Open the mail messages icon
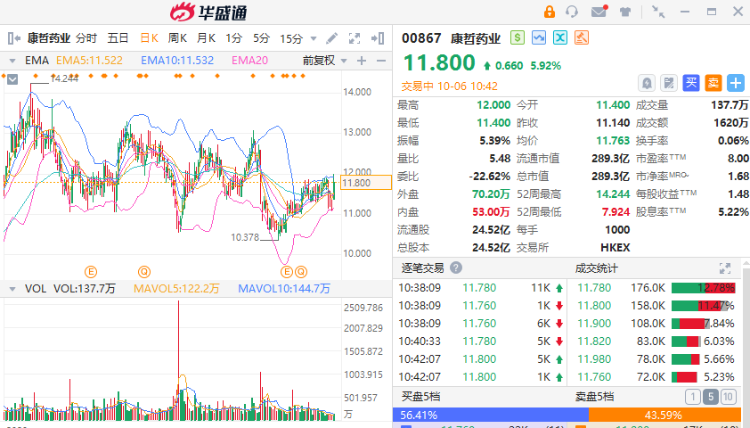This screenshot has height=428, width=750. click(x=599, y=11)
